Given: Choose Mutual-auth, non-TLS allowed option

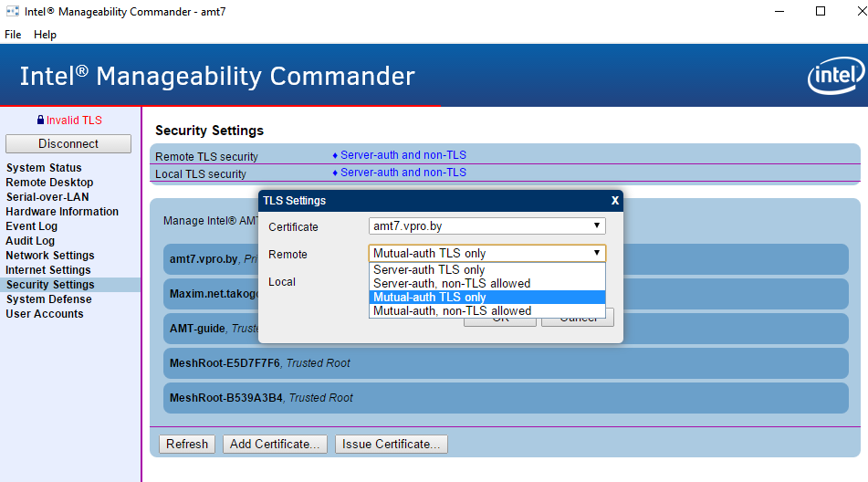Looking at the screenshot, I should [487, 311].
